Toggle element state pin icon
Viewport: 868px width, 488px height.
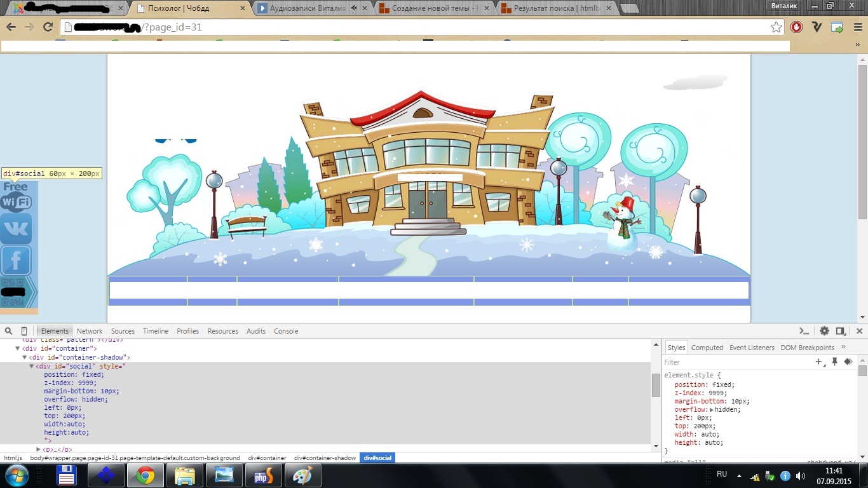(834, 362)
